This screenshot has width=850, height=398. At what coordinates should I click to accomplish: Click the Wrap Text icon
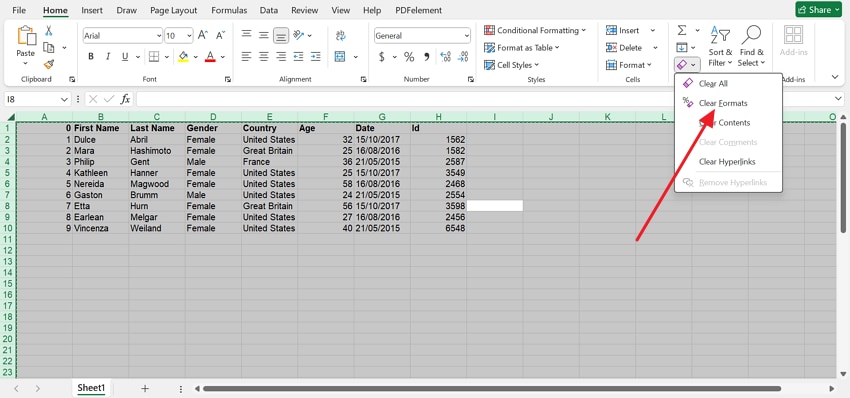(340, 35)
